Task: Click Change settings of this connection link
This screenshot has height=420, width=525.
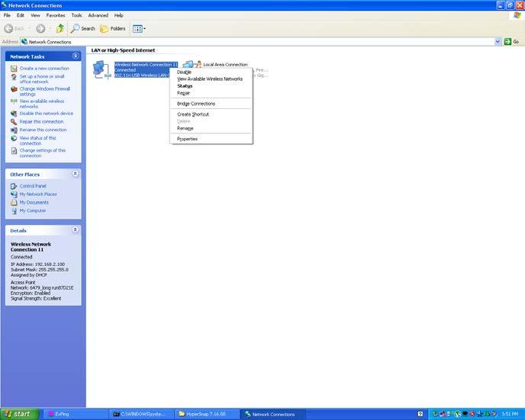Action: pyautogui.click(x=43, y=152)
